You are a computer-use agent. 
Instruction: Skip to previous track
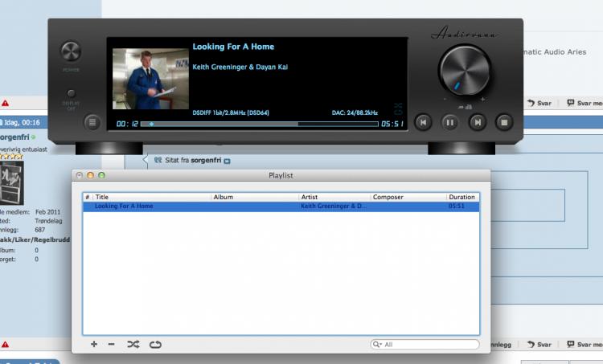(x=423, y=123)
